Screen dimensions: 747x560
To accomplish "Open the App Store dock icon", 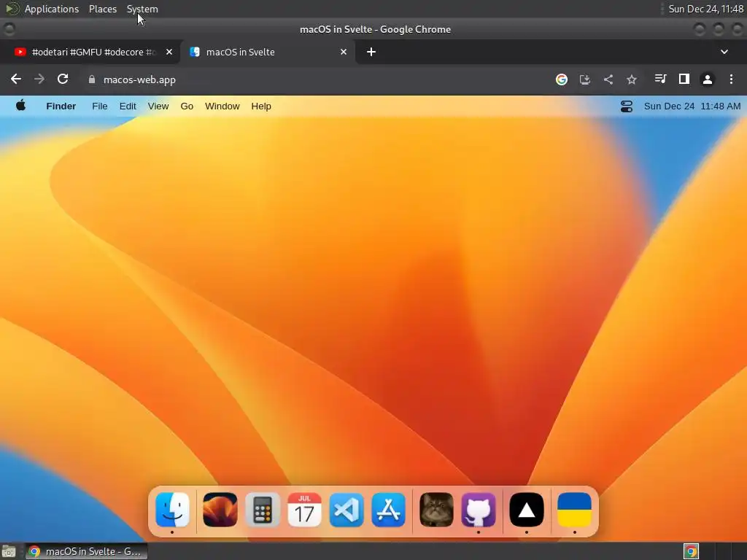I will coord(388,510).
